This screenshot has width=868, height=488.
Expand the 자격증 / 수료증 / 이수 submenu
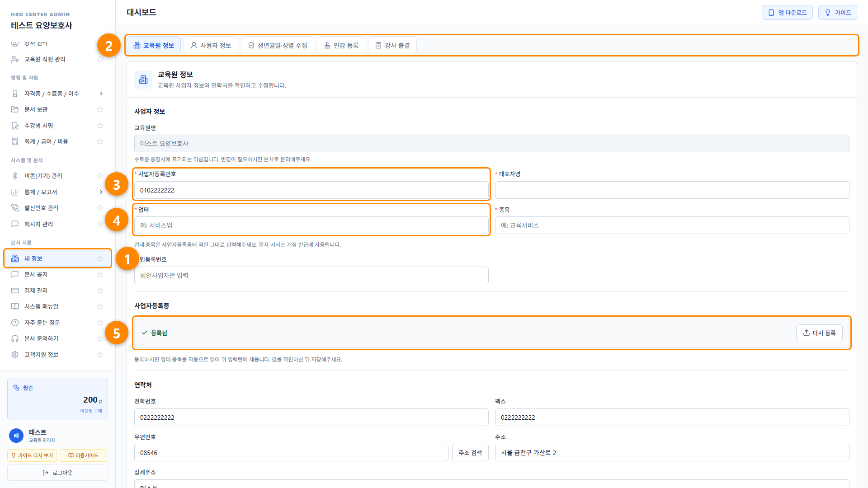click(101, 94)
